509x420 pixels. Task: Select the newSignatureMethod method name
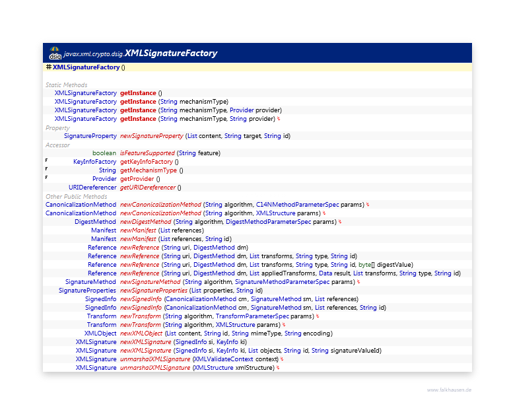click(151, 282)
